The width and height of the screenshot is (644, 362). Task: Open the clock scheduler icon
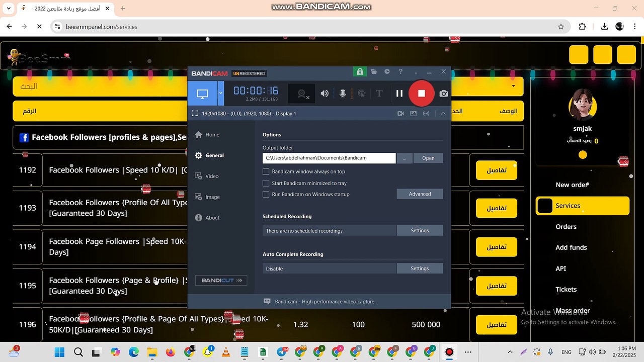(387, 72)
